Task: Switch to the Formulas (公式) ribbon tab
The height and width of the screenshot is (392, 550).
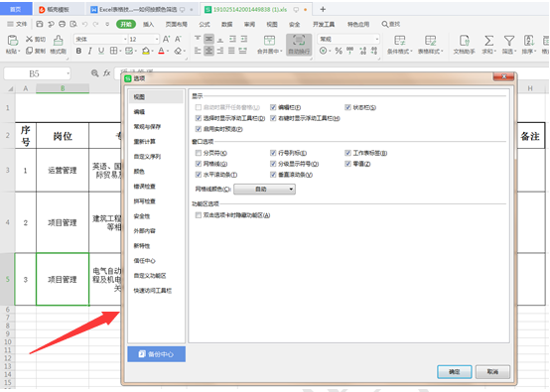Action: pos(205,24)
